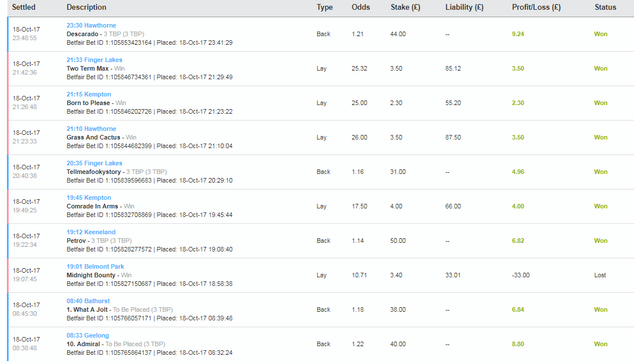Select the Odds column header
This screenshot has height=364, width=634.
(360, 7)
